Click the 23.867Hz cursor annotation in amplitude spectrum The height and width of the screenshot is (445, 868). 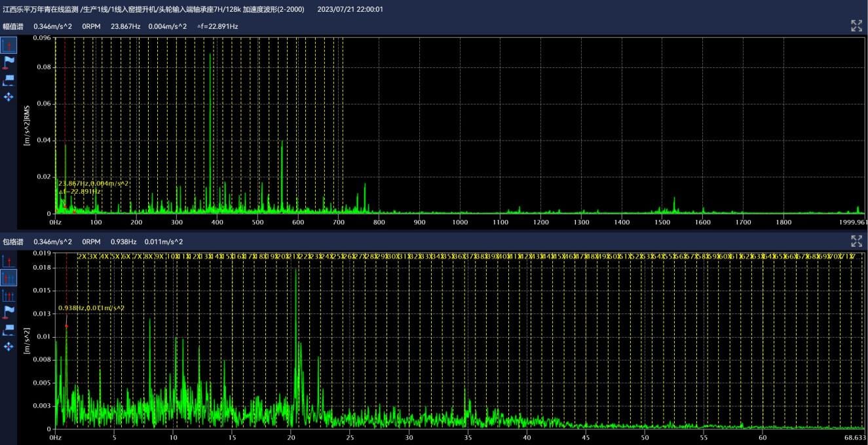(x=94, y=184)
